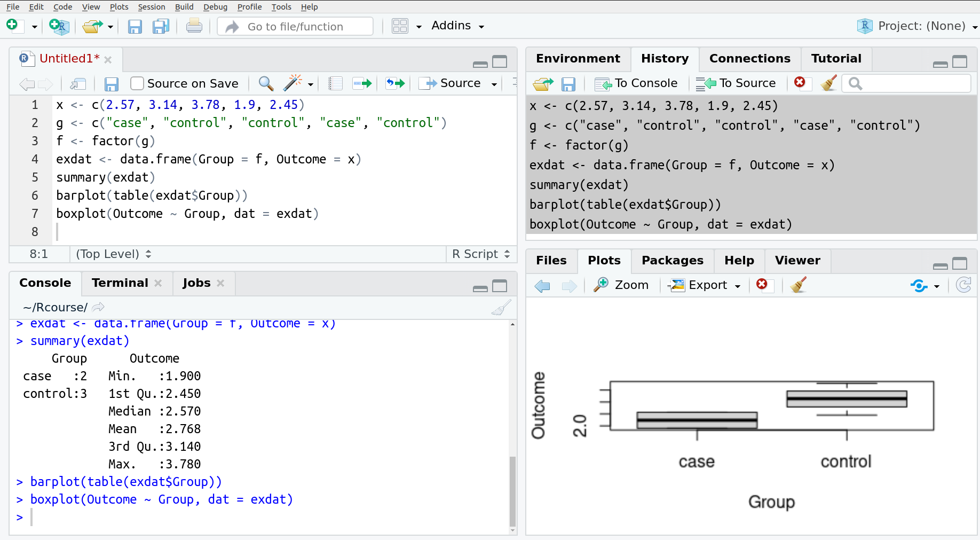Open find and replace in the editor
This screenshot has width=980, height=540.
click(265, 83)
